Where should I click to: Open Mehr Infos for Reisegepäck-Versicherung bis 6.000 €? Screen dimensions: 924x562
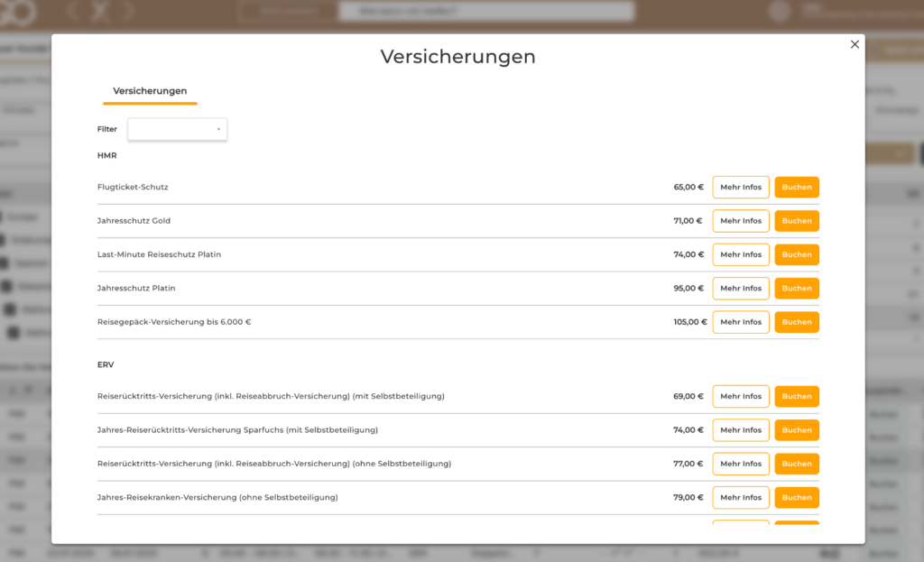(x=741, y=322)
